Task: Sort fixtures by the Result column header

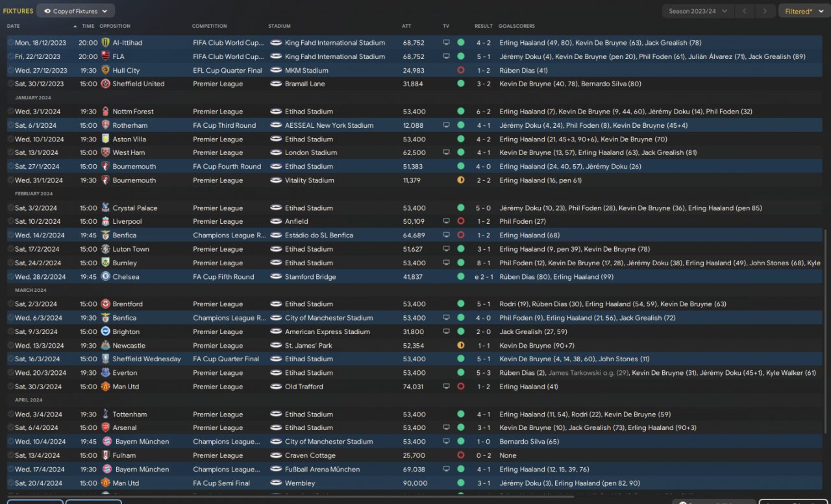Action: tap(484, 26)
